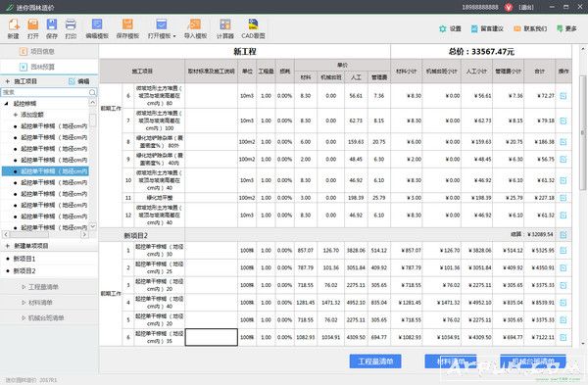Screen dimensions: 588x385
Task: Select 新项目2 in the project list
Action: [24, 270]
